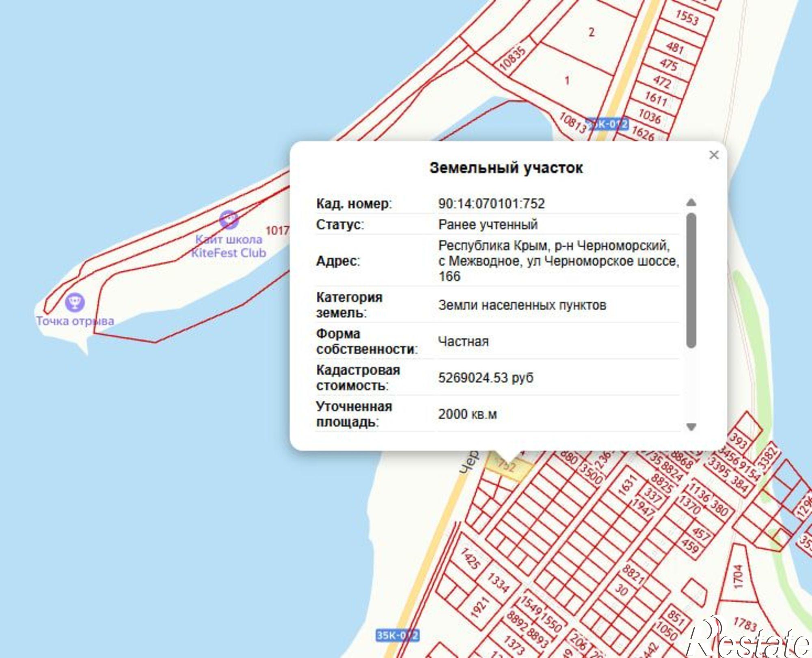This screenshot has height=658, width=812.
Task: Click the popup scrollbar down arrow
Action: click(691, 426)
